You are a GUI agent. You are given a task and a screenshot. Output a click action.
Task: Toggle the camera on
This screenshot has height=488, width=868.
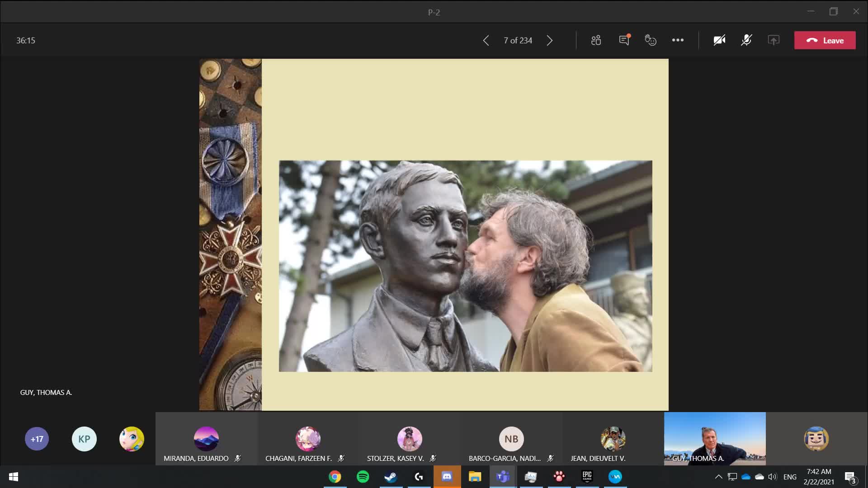coord(719,40)
